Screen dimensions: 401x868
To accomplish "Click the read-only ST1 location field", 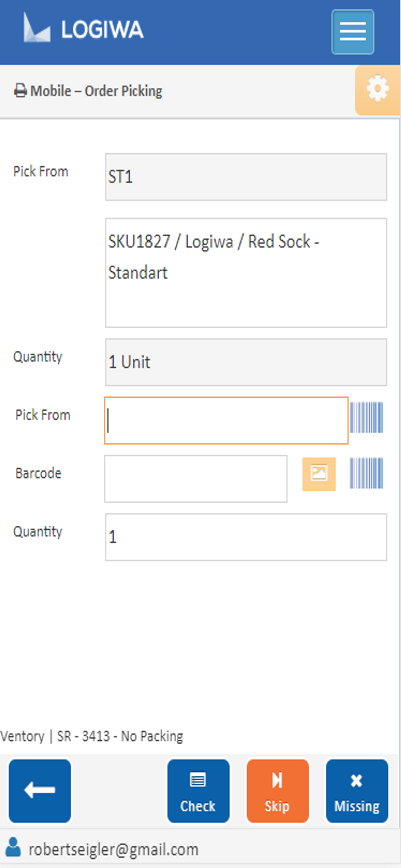I will coord(246,177).
